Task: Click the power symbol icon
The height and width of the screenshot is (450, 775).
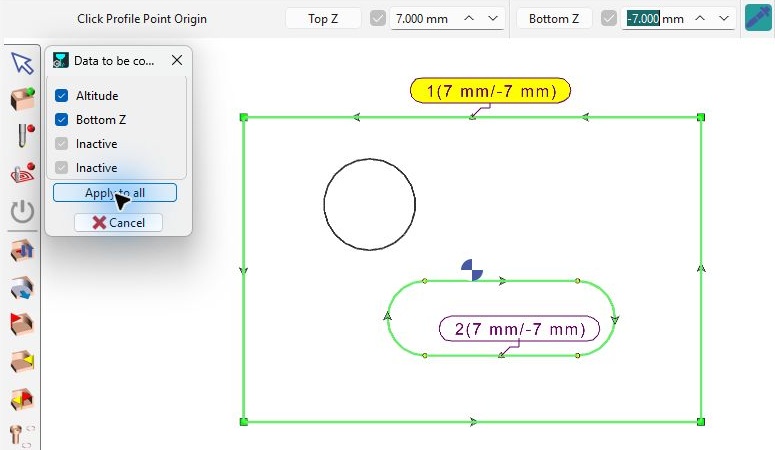Action: click(22, 212)
